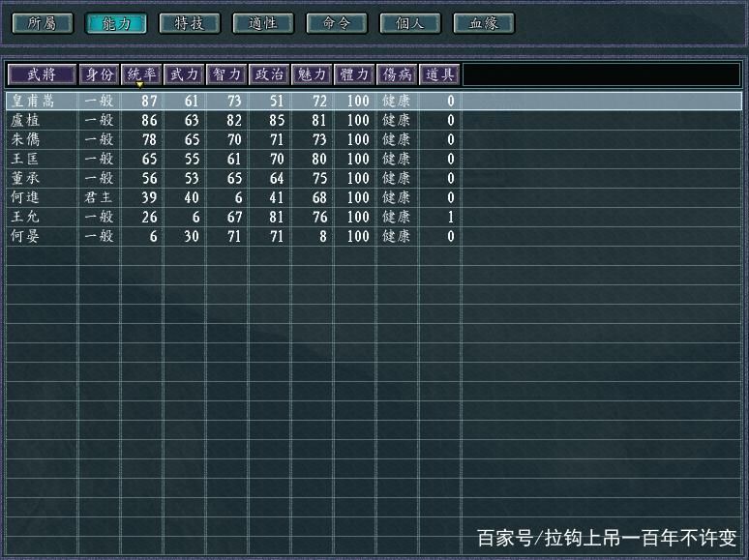This screenshot has height=560, width=749.
Task: Select general 盧植 row
Action: coord(374,120)
